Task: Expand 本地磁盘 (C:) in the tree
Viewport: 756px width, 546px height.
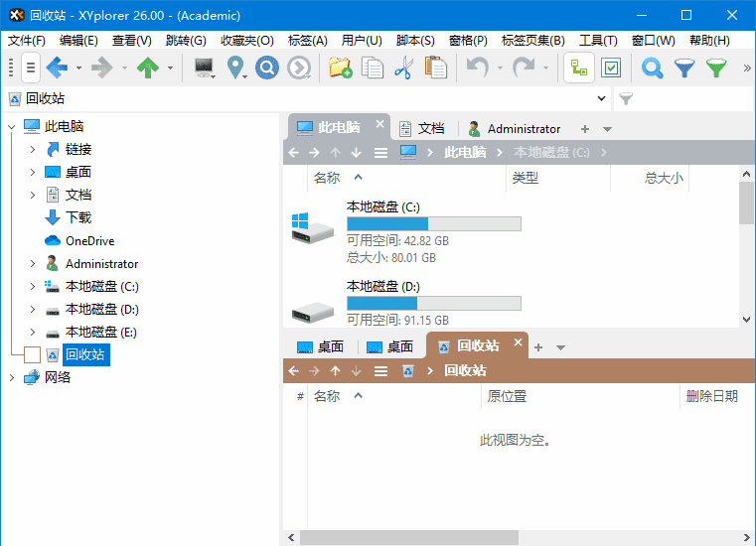Action: pos(33,286)
